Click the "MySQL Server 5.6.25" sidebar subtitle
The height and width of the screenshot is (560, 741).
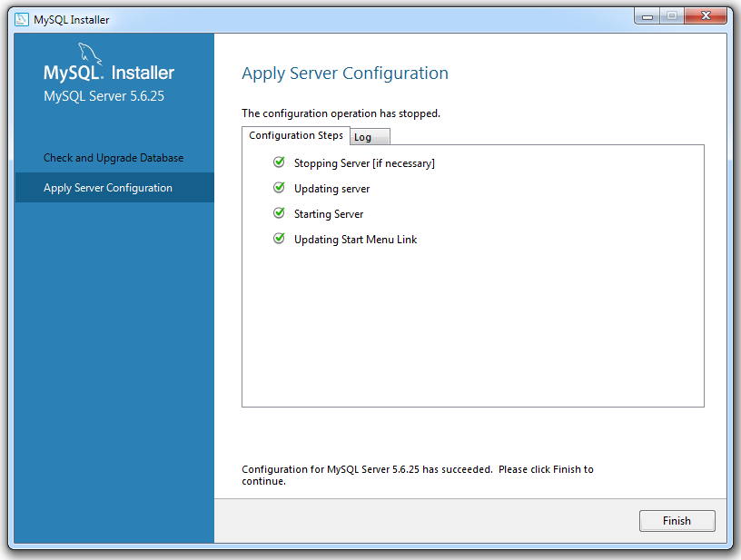[104, 96]
